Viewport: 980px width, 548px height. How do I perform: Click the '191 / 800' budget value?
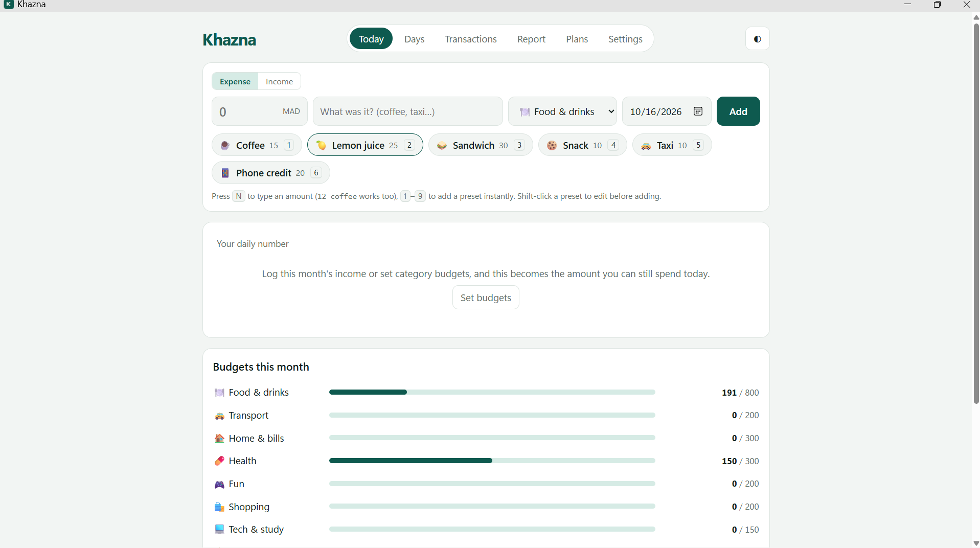740,393
